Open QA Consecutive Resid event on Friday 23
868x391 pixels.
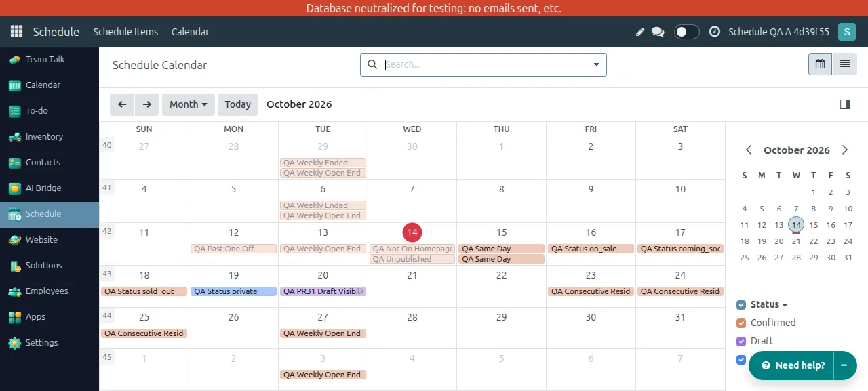tap(591, 291)
